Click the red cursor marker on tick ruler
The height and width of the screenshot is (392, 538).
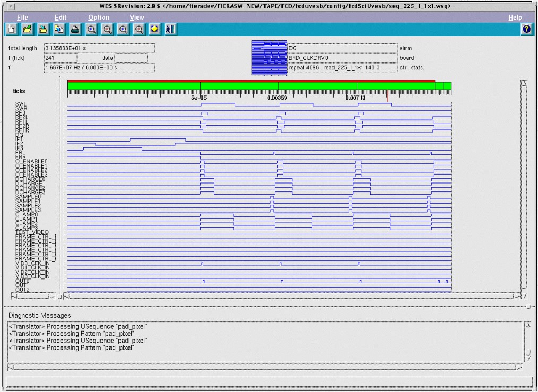click(387, 98)
